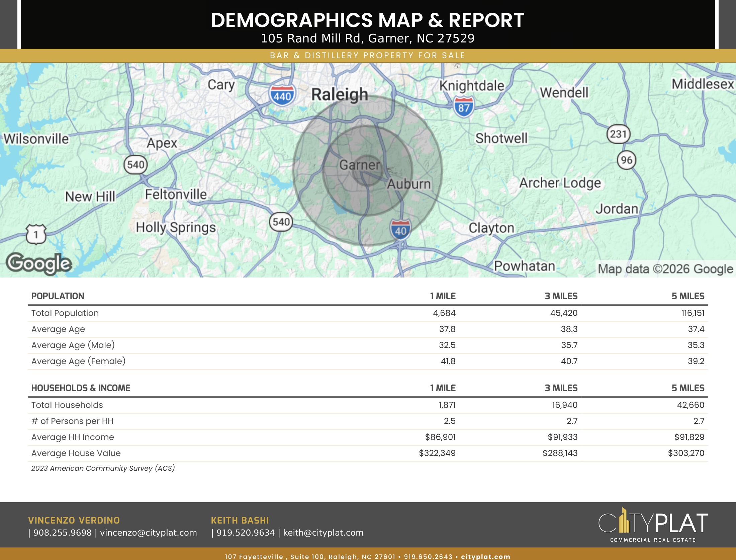
Task: Open vincenzo@cityplat.com email link
Action: point(149,533)
